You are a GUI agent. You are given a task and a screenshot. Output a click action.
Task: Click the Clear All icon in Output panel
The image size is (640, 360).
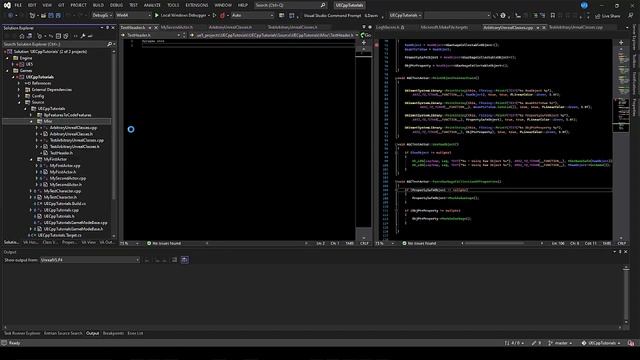174,260
